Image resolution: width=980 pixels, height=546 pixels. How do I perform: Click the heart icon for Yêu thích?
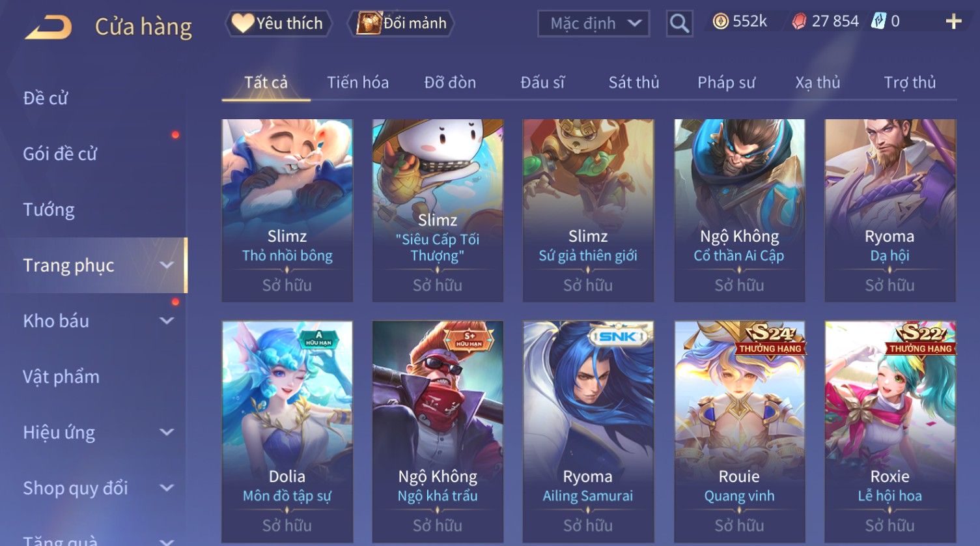tap(243, 23)
